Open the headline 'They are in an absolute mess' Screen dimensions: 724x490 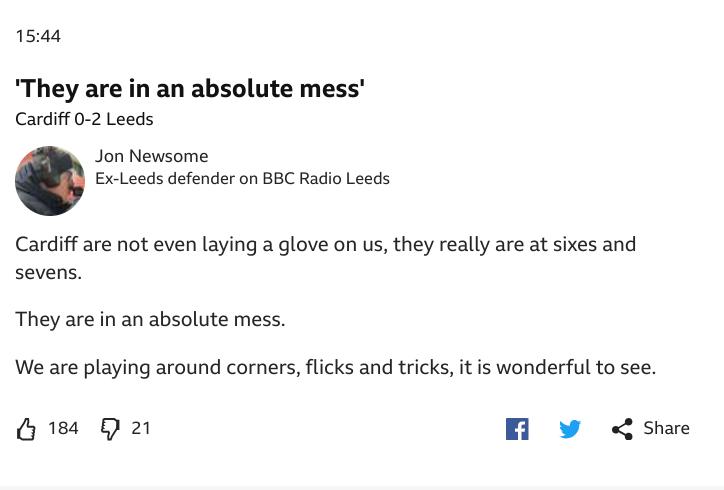click(x=190, y=88)
